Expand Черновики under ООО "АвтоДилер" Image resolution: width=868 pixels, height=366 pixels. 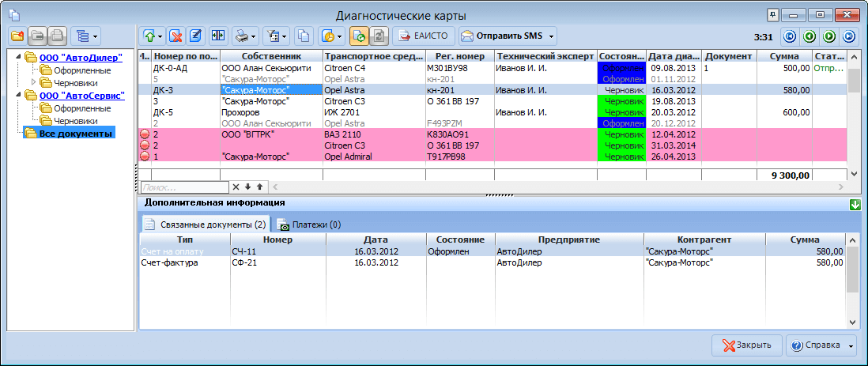pyautogui.click(x=33, y=82)
